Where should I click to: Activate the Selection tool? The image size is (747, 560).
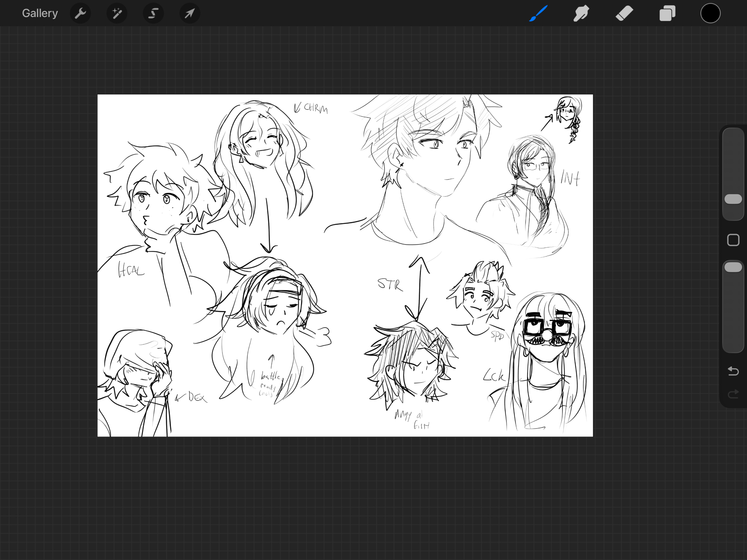point(153,13)
